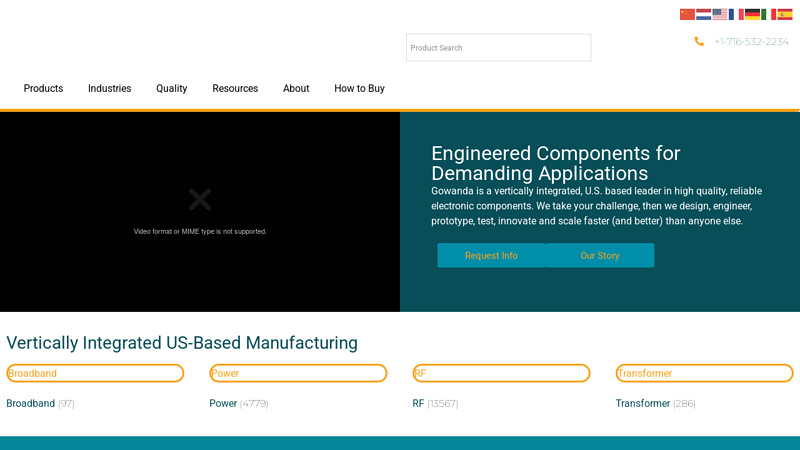Select the Netherlands flag icon

click(x=703, y=15)
